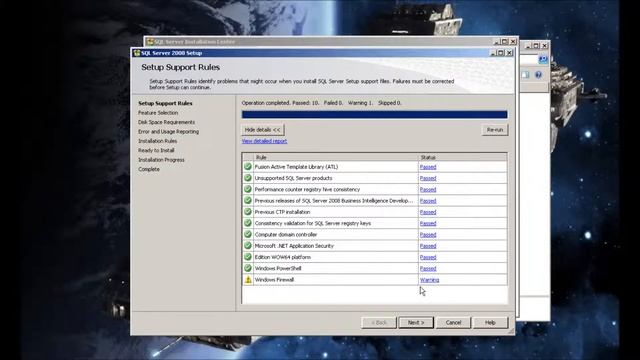
Task: Click the Rule column header
Action: point(336,157)
